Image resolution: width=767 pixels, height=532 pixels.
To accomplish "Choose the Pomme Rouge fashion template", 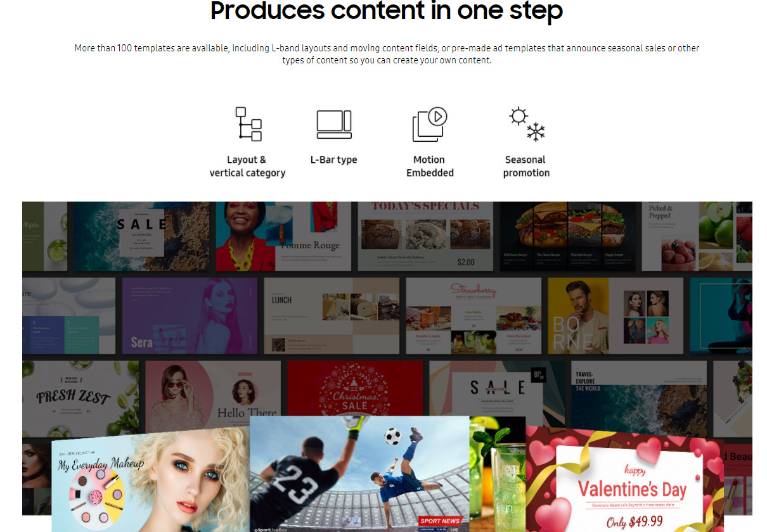I will (x=283, y=236).
